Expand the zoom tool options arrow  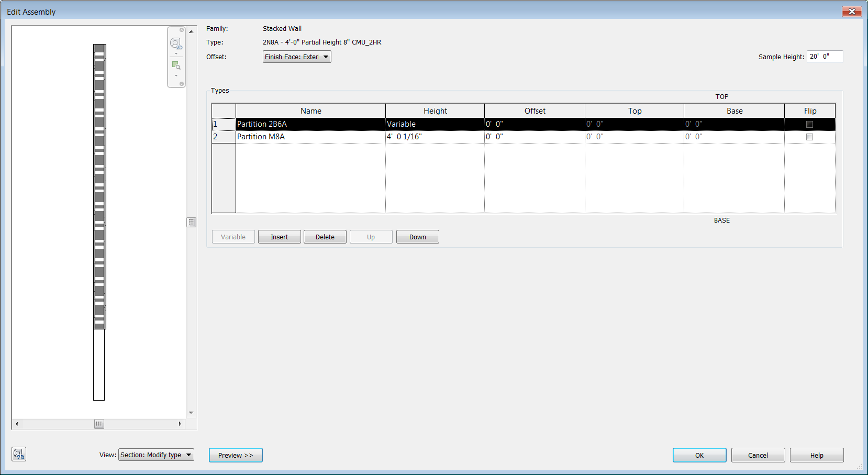[x=176, y=75]
